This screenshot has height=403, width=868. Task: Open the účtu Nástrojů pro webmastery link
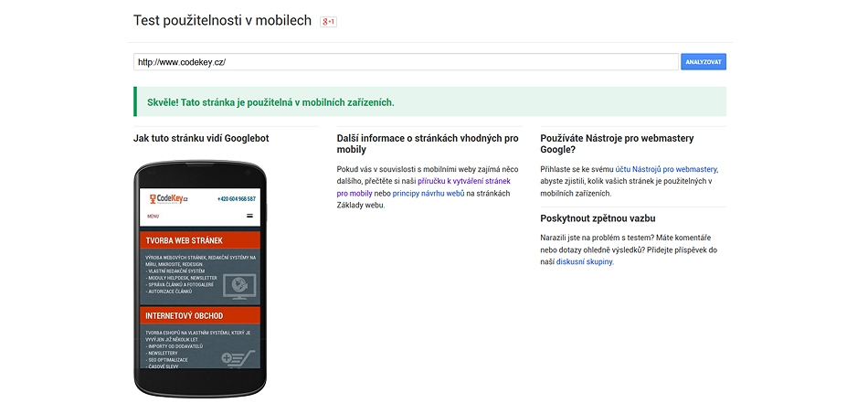[x=666, y=169]
